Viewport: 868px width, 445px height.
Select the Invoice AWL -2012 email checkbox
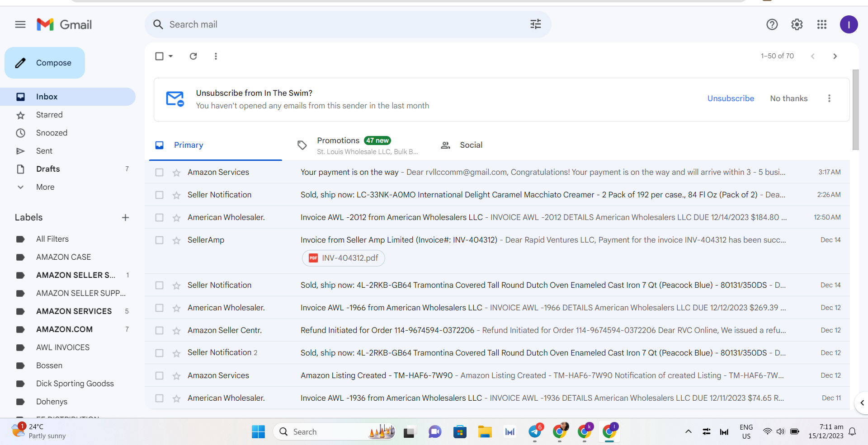[159, 217]
